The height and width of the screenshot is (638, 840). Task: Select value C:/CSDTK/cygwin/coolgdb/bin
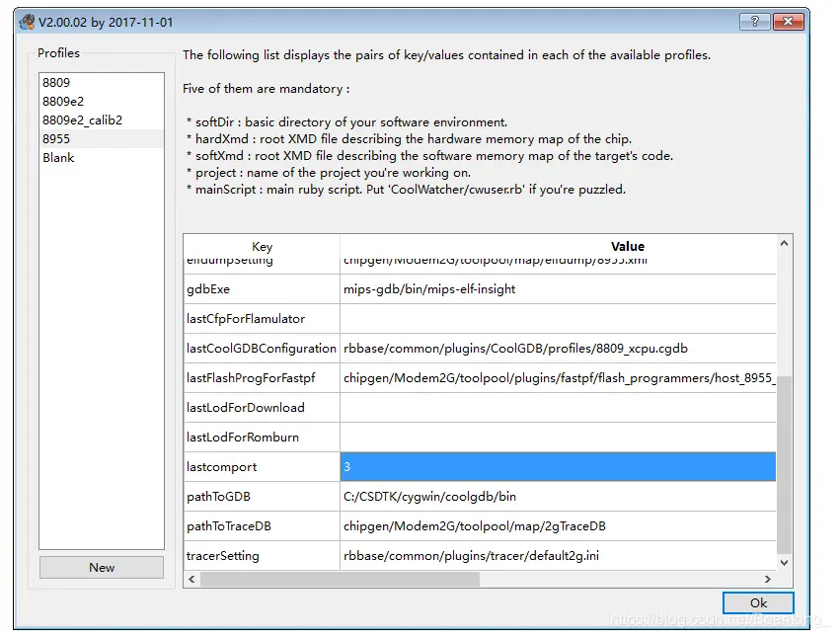[558, 497]
